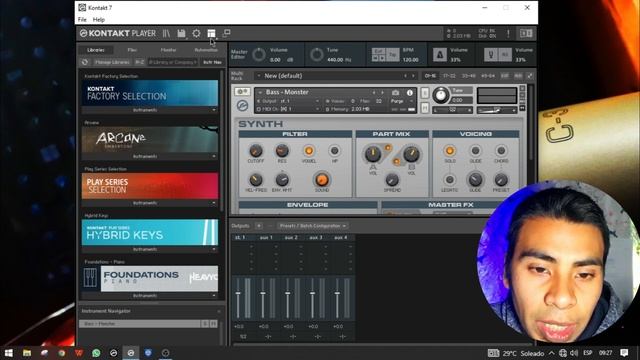The image size is (640, 360).
Task: Click the Ext sync button
Action: tap(378, 51)
